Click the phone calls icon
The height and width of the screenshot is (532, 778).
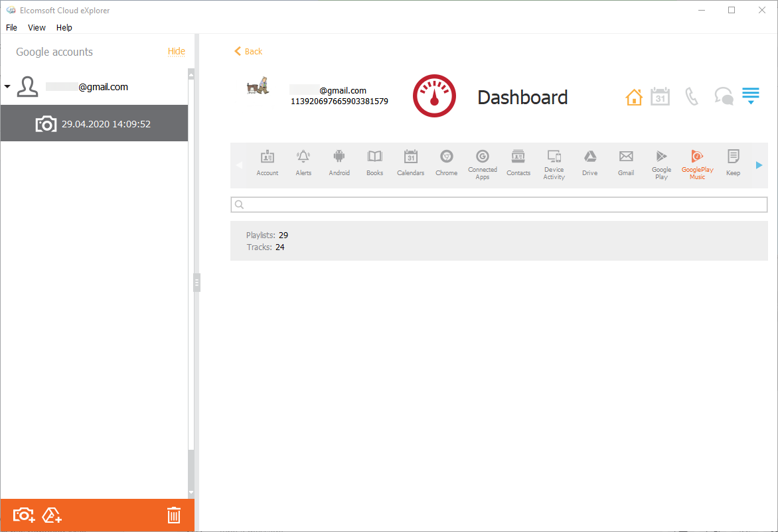(x=692, y=98)
